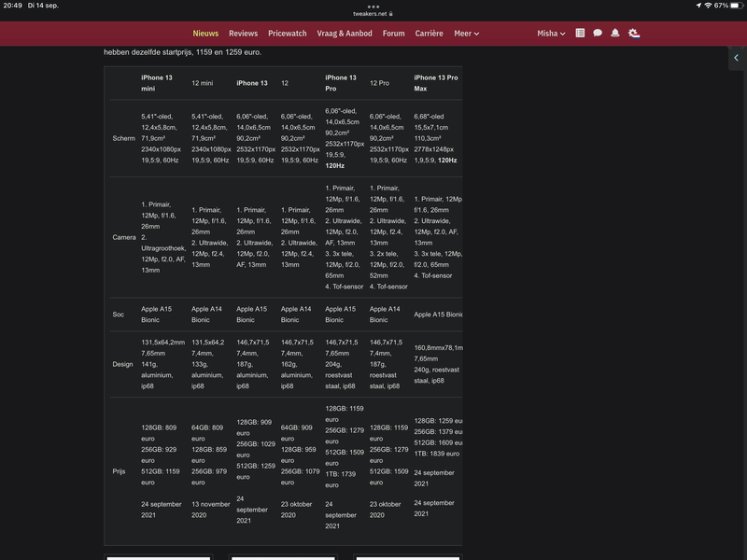The width and height of the screenshot is (747, 560).
Task: Open the Pricewatch section
Action: [288, 34]
